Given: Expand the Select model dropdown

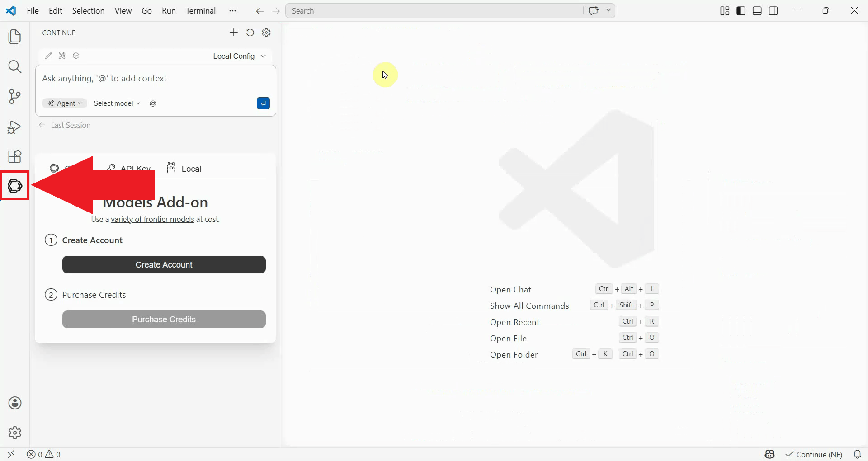Looking at the screenshot, I should pyautogui.click(x=116, y=103).
